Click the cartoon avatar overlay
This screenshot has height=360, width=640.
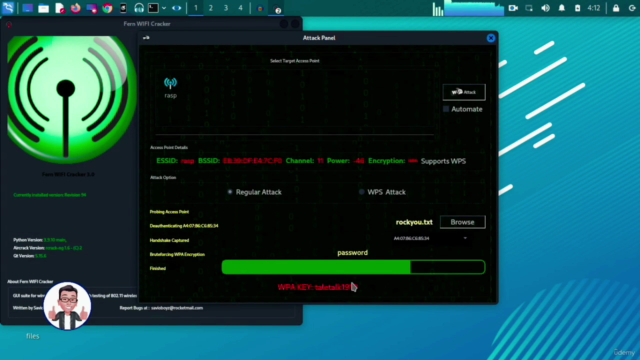click(x=67, y=306)
